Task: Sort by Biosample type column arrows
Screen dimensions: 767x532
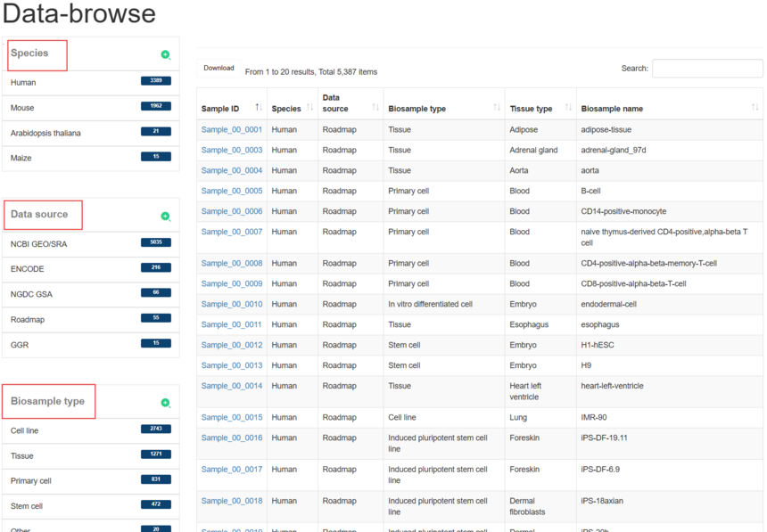Action: coord(497,108)
